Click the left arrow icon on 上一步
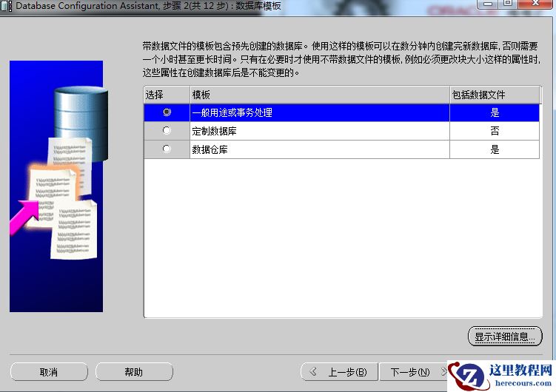The height and width of the screenshot is (392, 556). 313,371
